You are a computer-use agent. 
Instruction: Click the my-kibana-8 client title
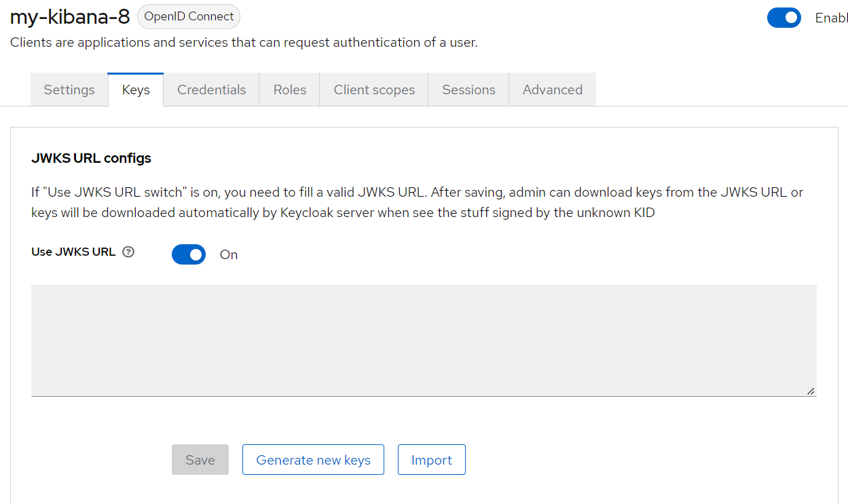70,16
